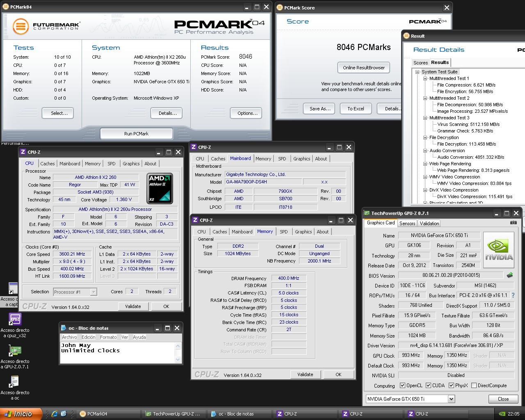Image resolution: width=525 pixels, height=420 pixels.
Task: Click the Bus Interface question mark icon
Action: pos(513,295)
